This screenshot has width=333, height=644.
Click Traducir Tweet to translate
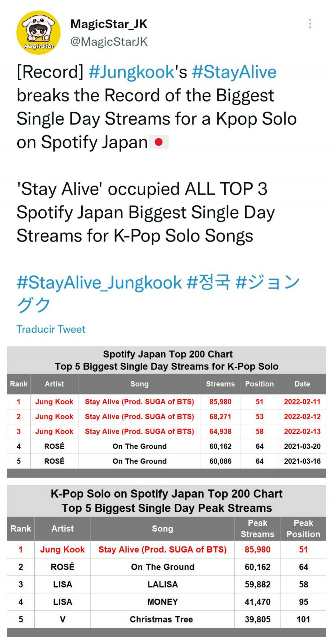click(x=51, y=329)
